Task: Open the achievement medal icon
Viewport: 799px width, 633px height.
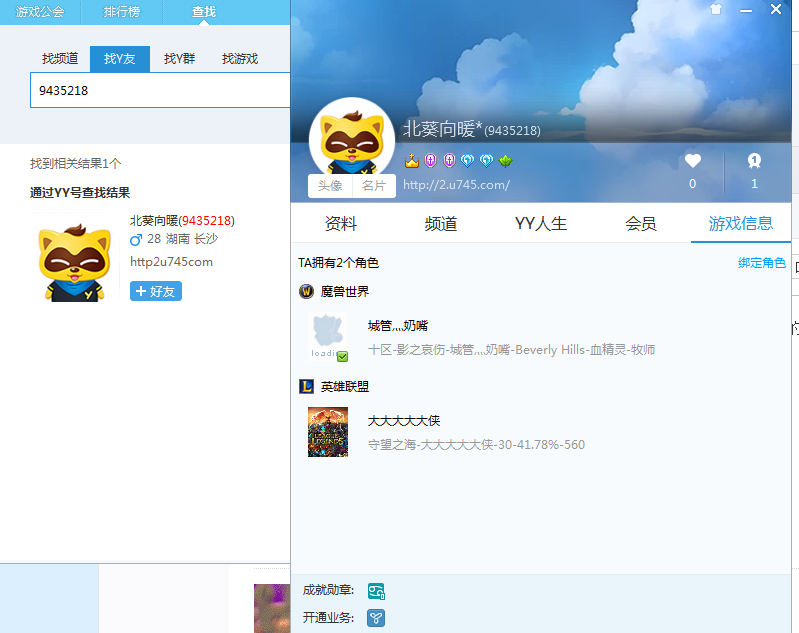Action: (x=376, y=591)
